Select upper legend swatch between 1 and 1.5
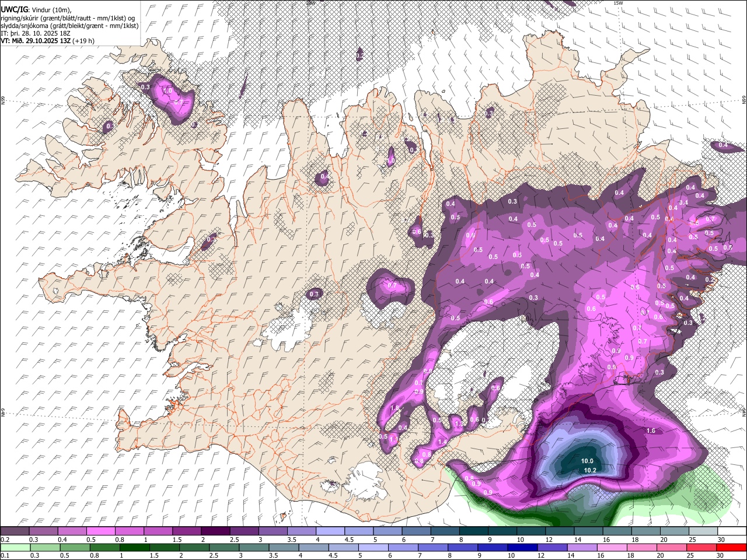 click(158, 531)
